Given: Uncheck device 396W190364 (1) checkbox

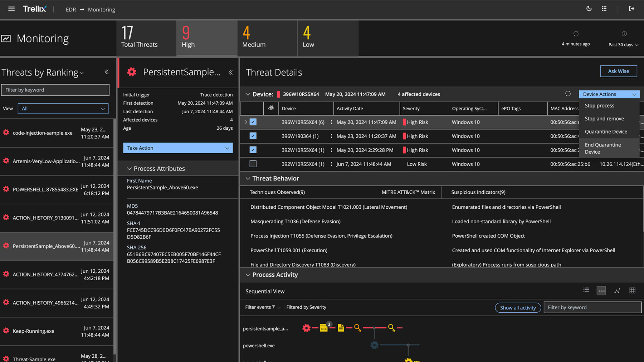Looking at the screenshot, I should 253,136.
